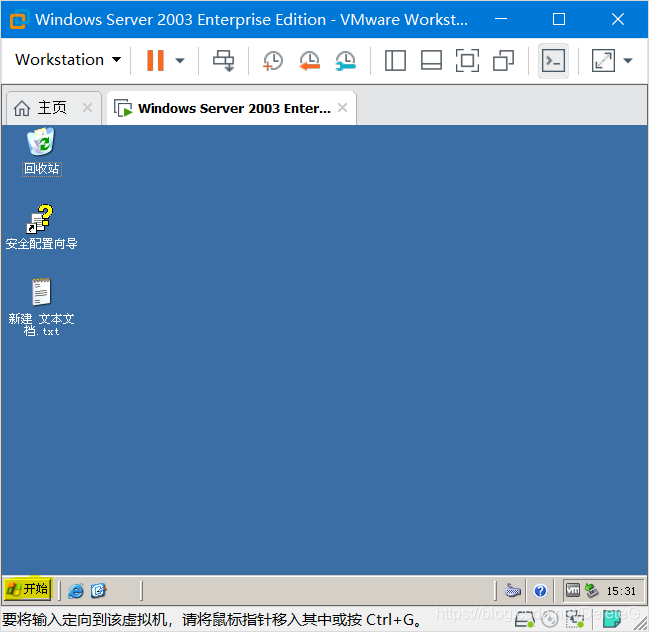The width and height of the screenshot is (649, 632).
Task: Click the stretch guest display icon
Action: pos(603,60)
